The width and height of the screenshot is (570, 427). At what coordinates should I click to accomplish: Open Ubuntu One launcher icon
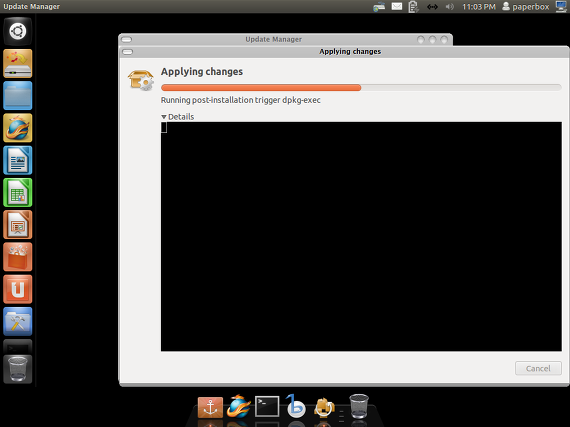click(17, 289)
